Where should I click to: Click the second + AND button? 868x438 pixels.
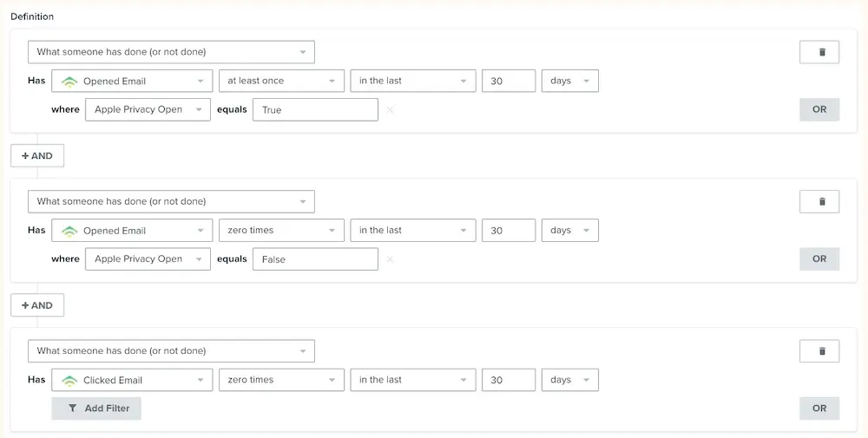tap(37, 305)
